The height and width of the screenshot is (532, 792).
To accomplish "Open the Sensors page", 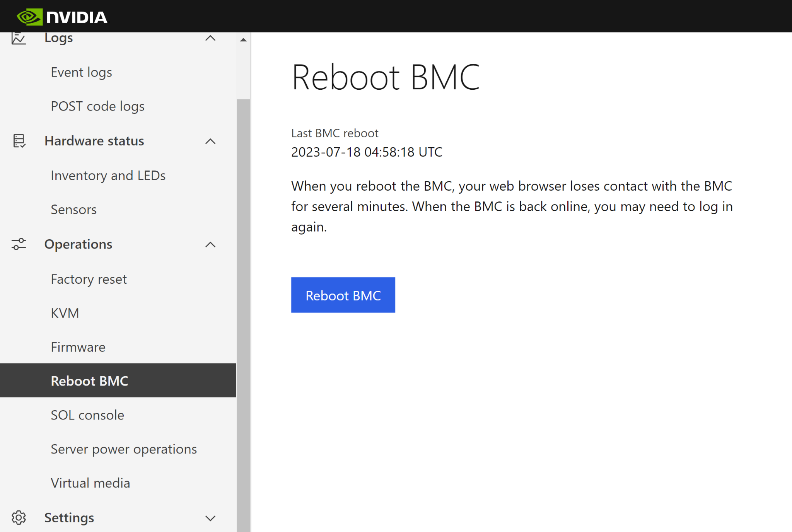I will point(73,210).
